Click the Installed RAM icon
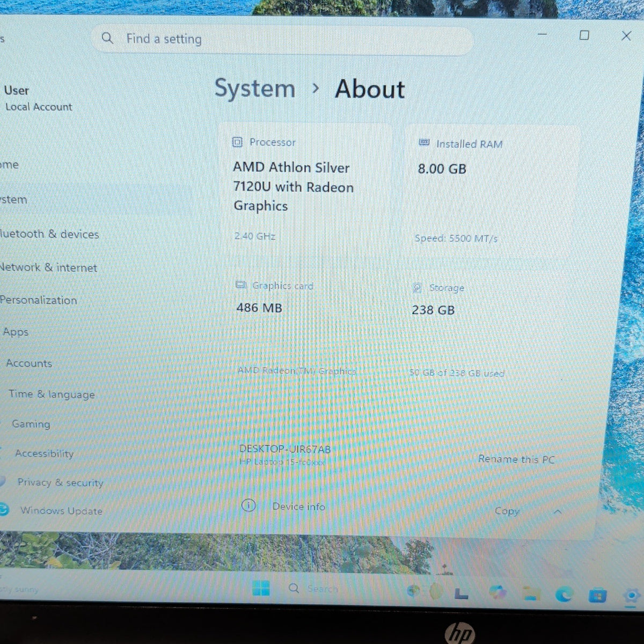Screen dimensions: 644x644 pos(424,143)
